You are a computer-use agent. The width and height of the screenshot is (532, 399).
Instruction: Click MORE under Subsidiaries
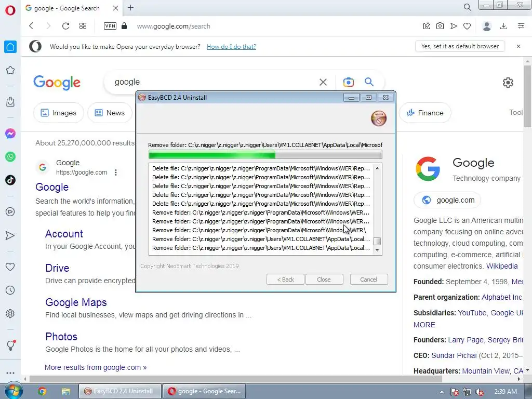tap(424, 325)
